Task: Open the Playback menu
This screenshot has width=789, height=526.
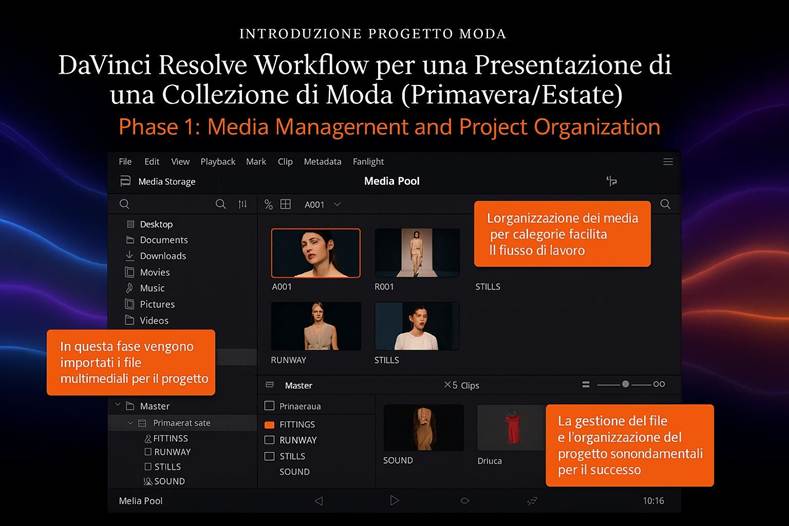Action: pyautogui.click(x=218, y=162)
